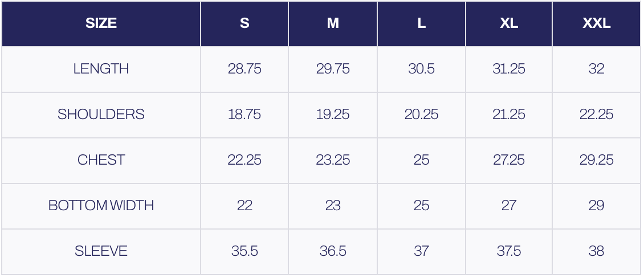Click the LENGTH row label
The image size is (644, 278).
[x=101, y=69]
